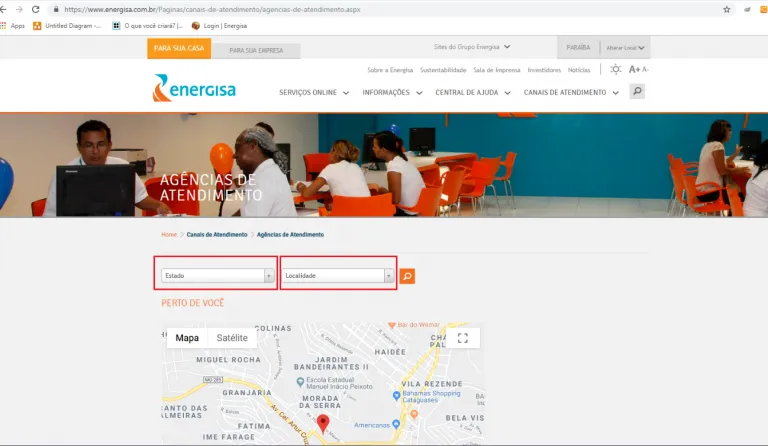Open the Estado dropdown
Screen dimensions: 768x446
(217, 276)
